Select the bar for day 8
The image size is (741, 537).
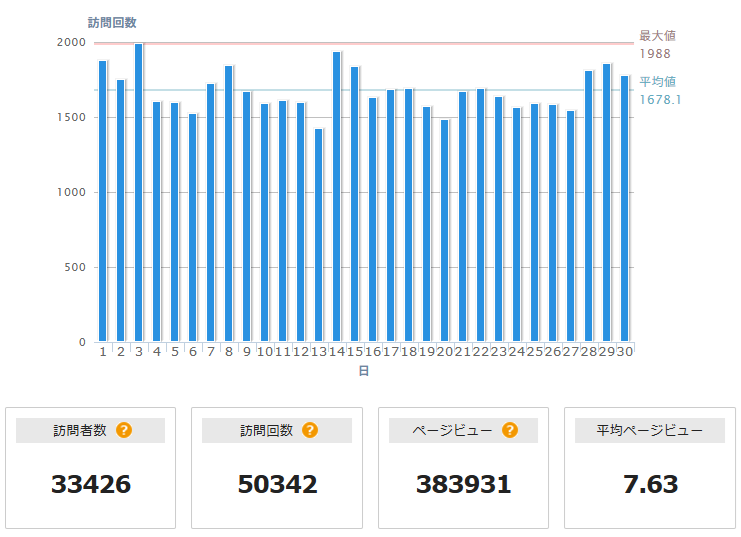point(228,203)
